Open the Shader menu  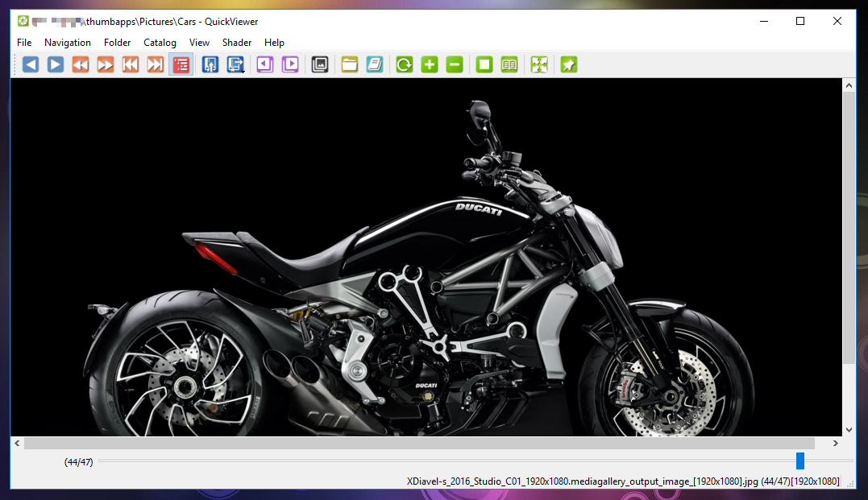(237, 43)
